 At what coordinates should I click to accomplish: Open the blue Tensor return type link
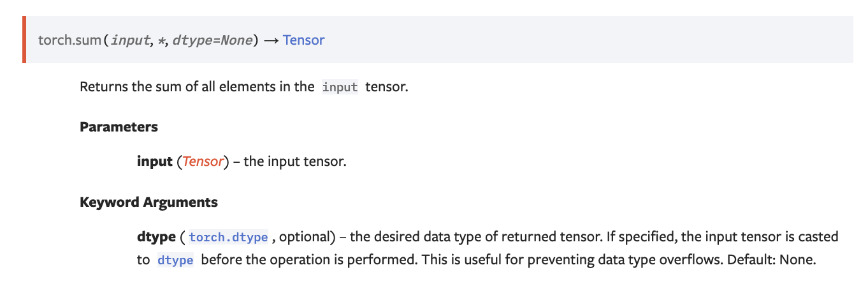(304, 40)
